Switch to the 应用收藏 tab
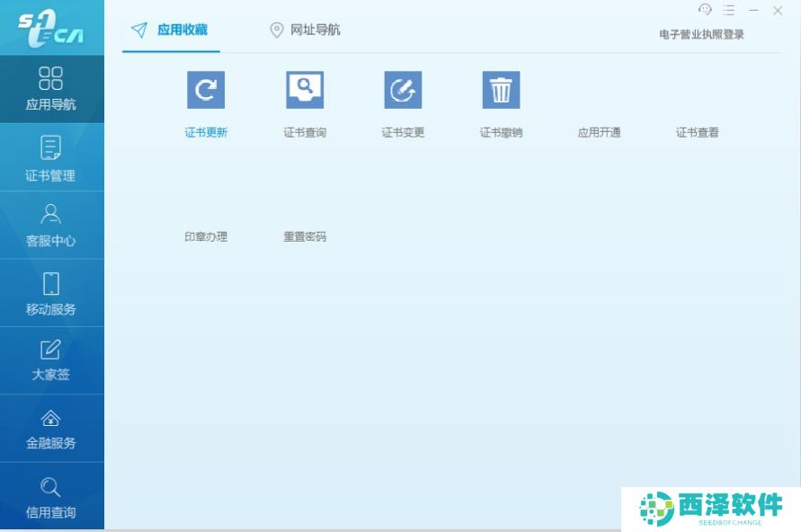 171,31
